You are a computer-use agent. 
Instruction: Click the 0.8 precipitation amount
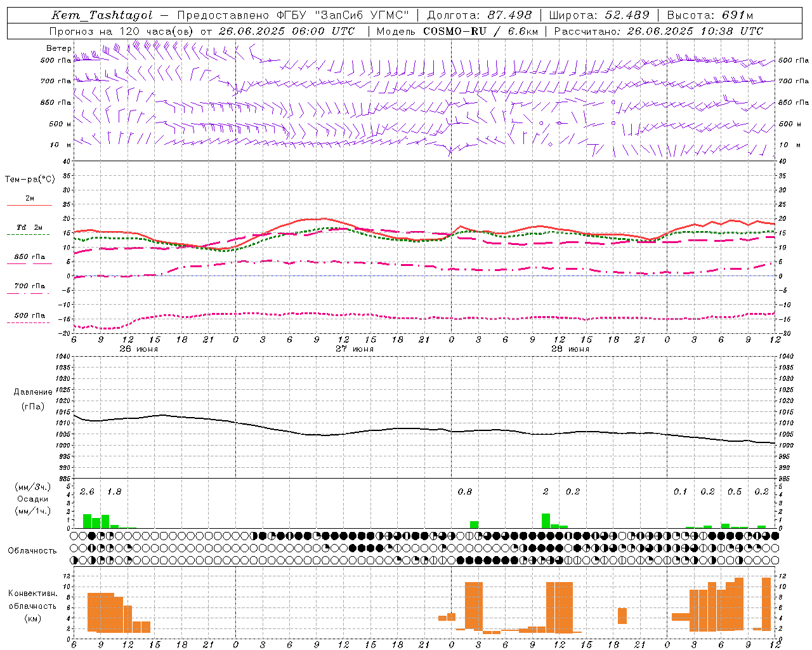(465, 492)
